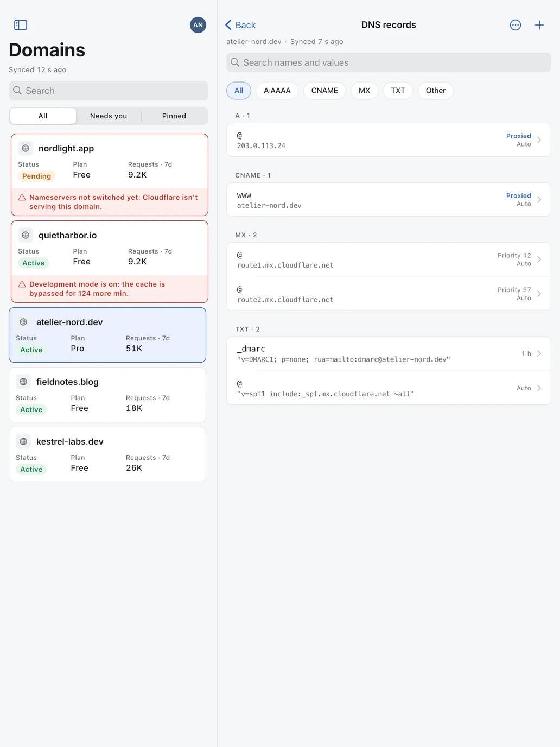Focus the Domains Search field
The image size is (560, 747).
click(x=109, y=91)
